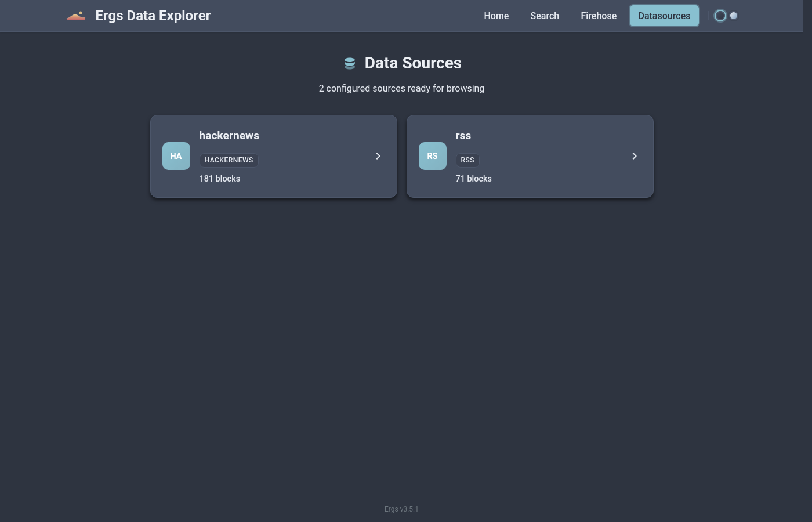Open the hackernews datasource name
This screenshot has height=522, width=812.
point(229,136)
